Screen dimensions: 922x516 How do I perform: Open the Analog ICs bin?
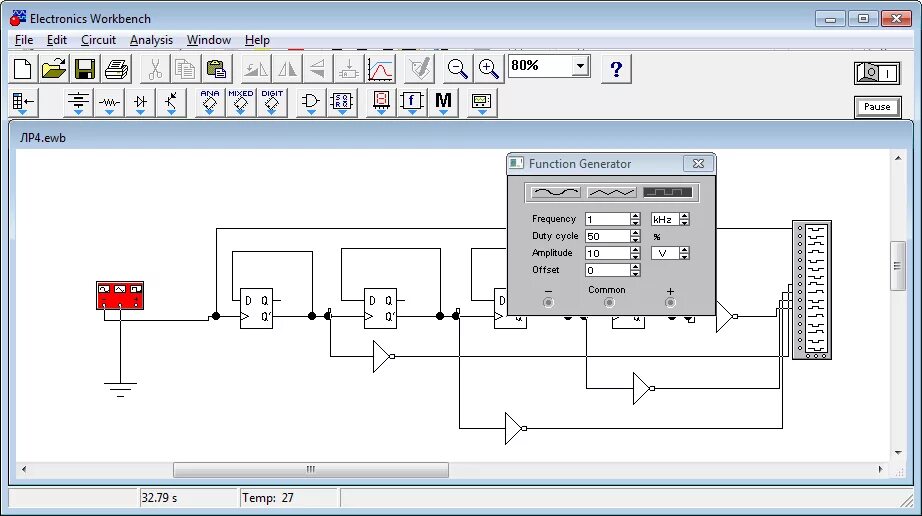click(x=210, y=103)
